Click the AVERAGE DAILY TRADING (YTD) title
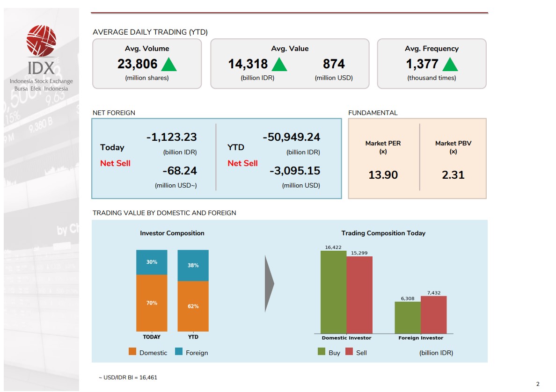The width and height of the screenshot is (556, 392). click(150, 32)
